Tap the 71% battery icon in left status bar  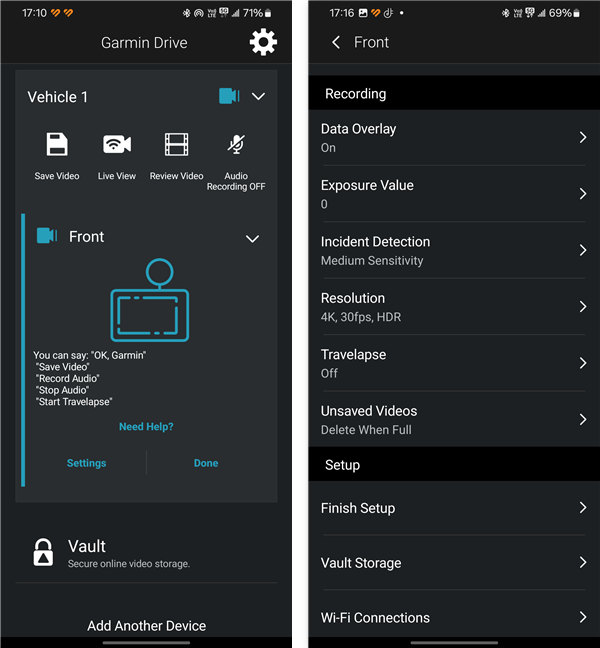pyautogui.click(x=268, y=13)
